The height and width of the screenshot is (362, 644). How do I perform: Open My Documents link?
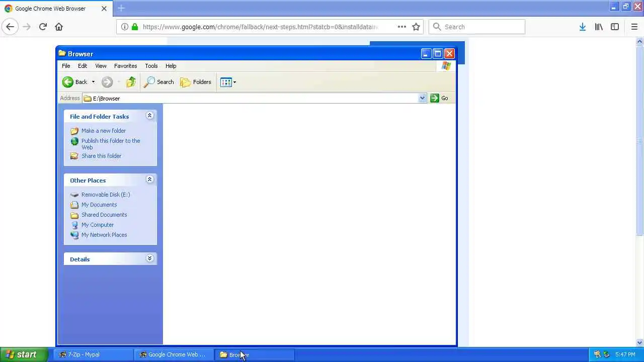99,205
